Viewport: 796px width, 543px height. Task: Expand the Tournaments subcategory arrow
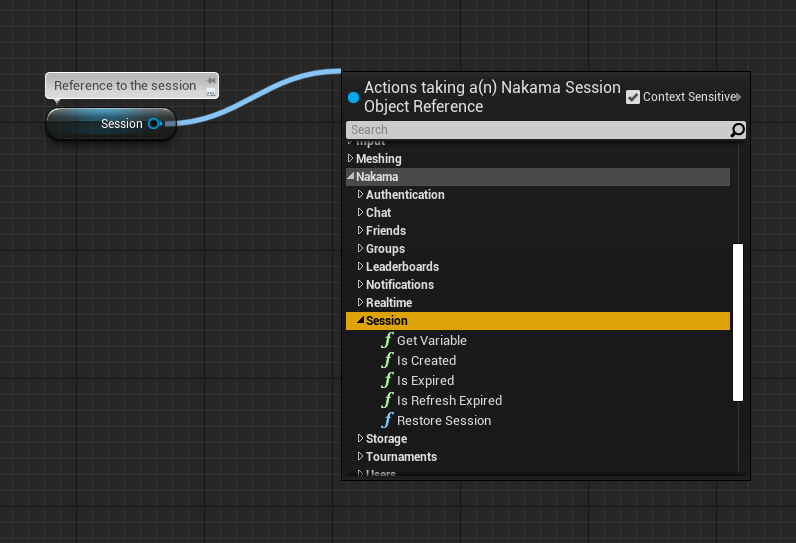pyautogui.click(x=360, y=456)
